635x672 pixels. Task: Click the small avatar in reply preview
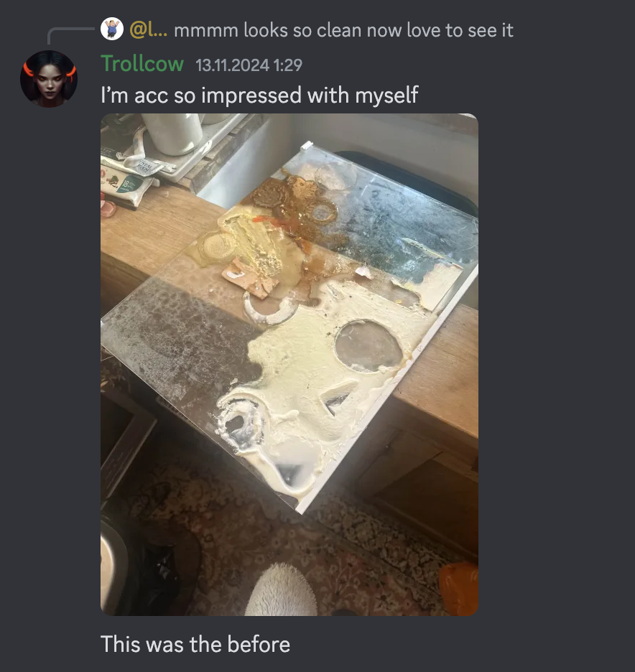click(112, 29)
